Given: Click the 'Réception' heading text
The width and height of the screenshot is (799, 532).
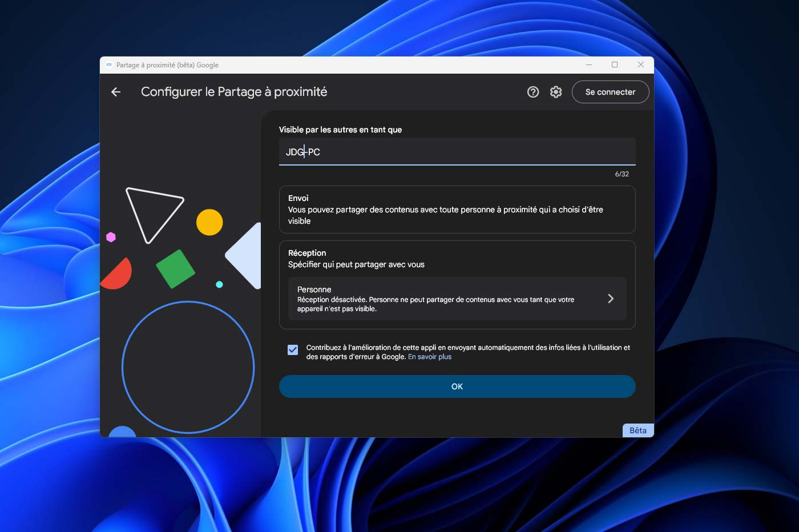Looking at the screenshot, I should pyautogui.click(x=307, y=253).
